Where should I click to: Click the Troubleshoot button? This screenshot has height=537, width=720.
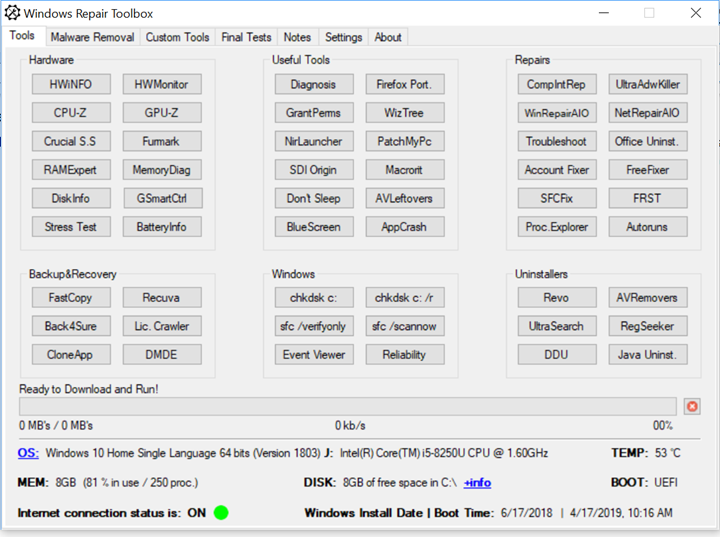(557, 141)
